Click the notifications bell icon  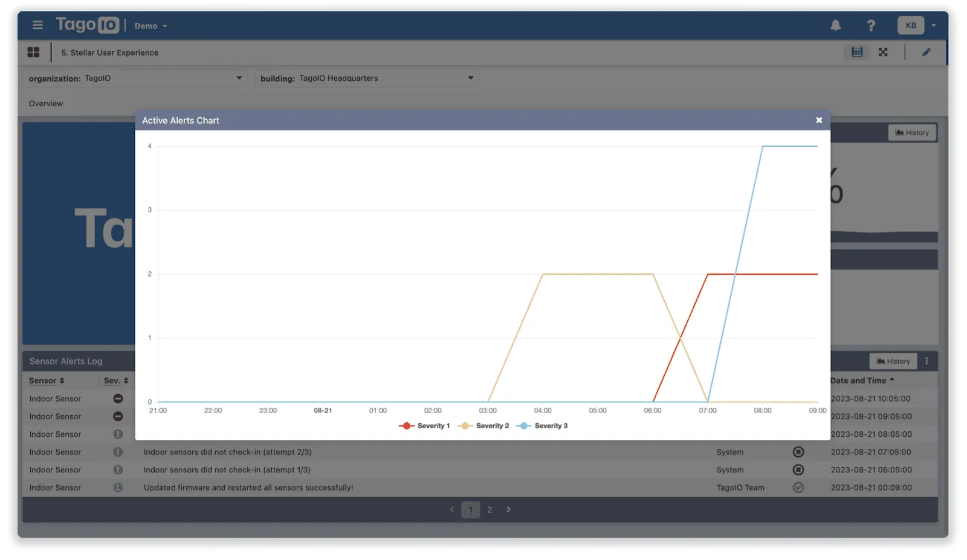tap(835, 25)
